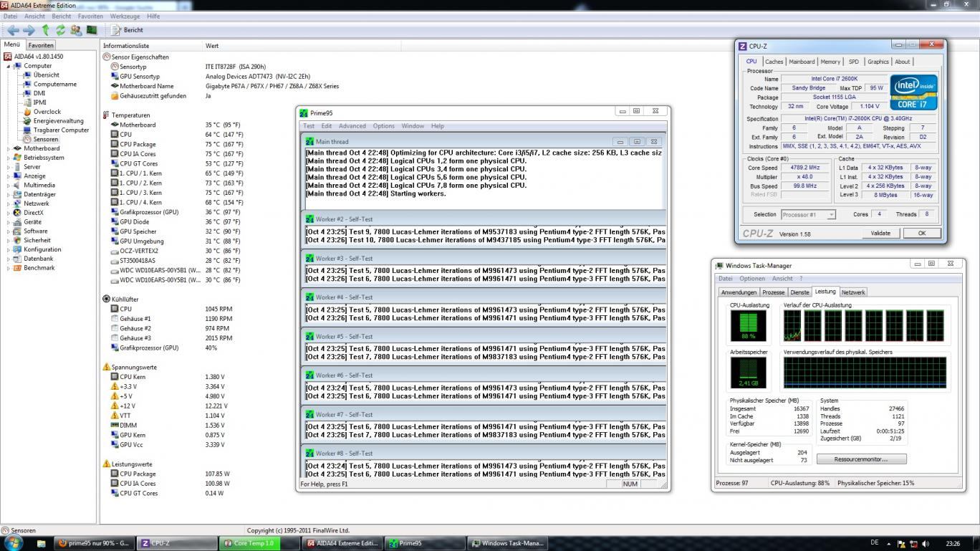Viewport: 980px width, 551px height.
Task: Click the Informationsliste column header
Action: tap(151, 46)
